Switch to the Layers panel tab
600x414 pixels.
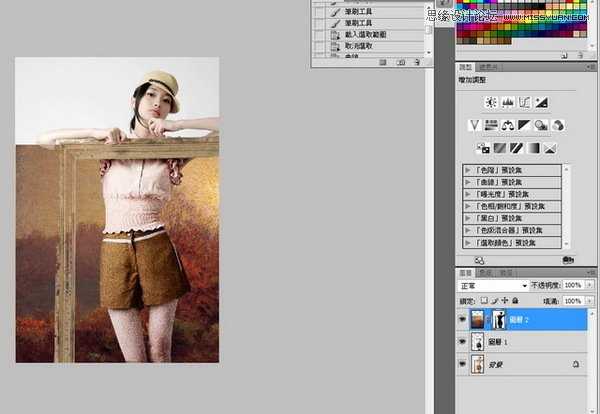point(465,272)
